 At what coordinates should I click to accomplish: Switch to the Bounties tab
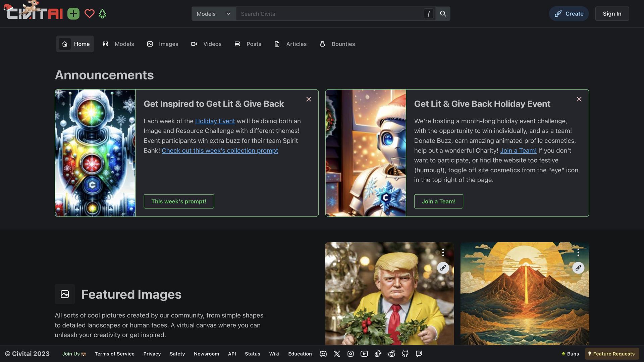(337, 44)
